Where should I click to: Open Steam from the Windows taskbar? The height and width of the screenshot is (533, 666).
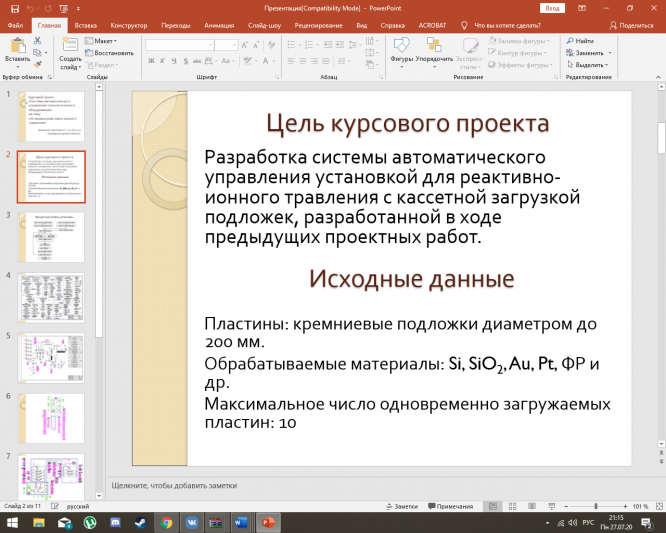pyautogui.click(x=142, y=522)
